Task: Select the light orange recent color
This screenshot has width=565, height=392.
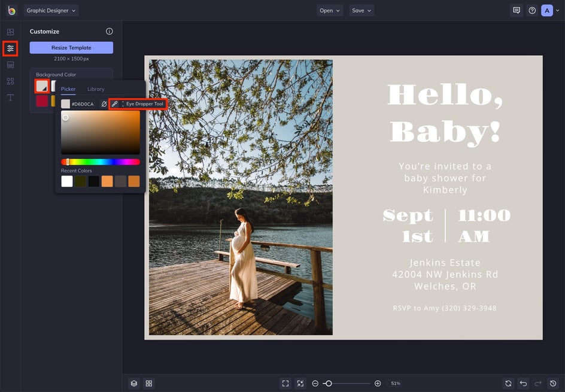Action: coord(107,181)
